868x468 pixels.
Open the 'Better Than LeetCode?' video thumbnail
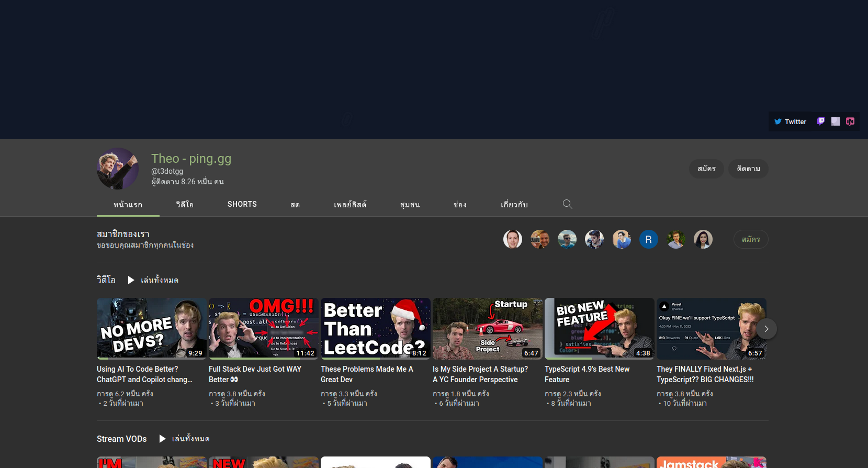[x=375, y=328]
